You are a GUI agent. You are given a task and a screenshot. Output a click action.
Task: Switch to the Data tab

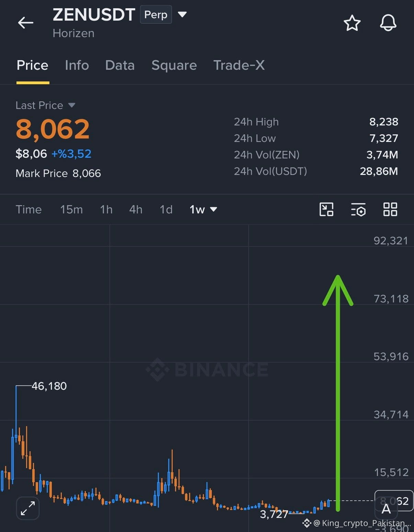pyautogui.click(x=120, y=65)
